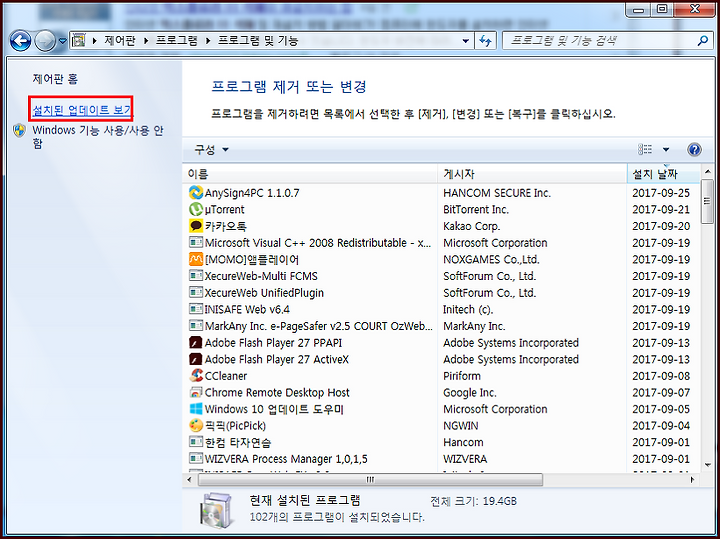Select publisher BitTorrent Inc. cell

click(x=476, y=209)
